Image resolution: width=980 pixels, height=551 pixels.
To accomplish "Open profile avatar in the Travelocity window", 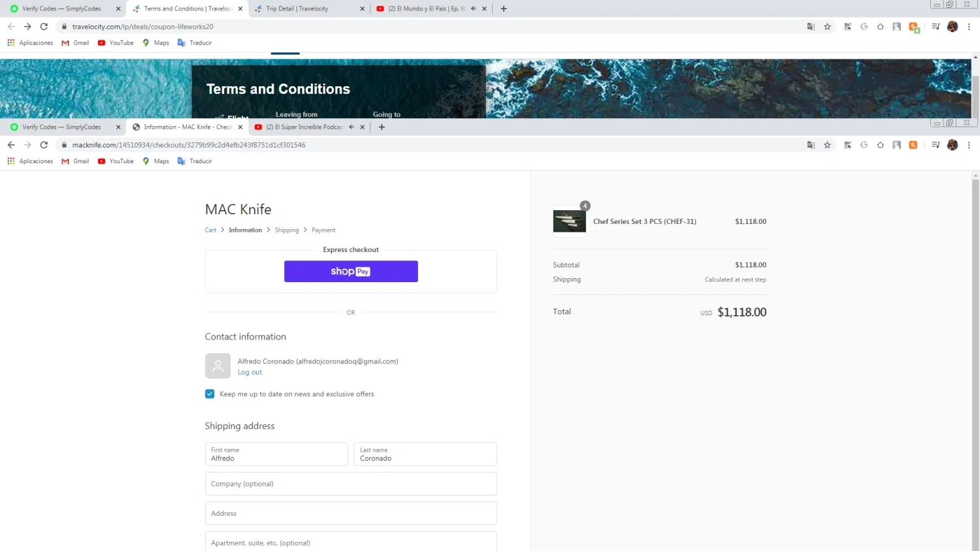I will [x=953, y=27].
